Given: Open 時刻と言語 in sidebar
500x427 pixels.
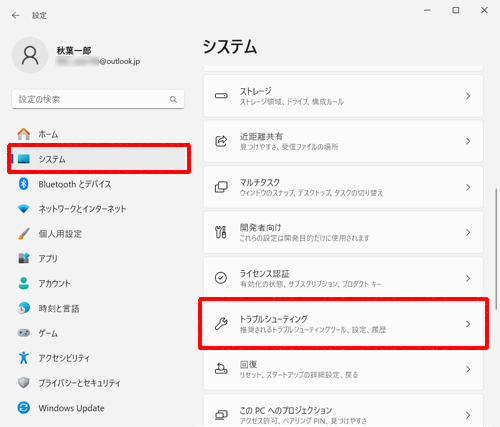Looking at the screenshot, I should [x=99, y=308].
